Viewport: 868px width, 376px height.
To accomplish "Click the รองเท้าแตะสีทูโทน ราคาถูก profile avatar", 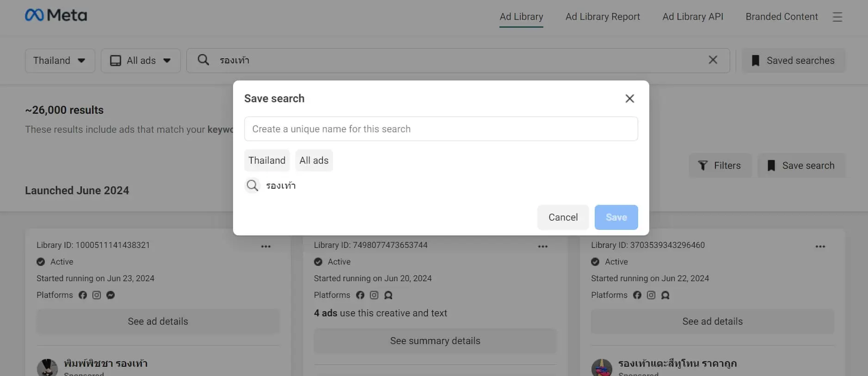I will (x=602, y=368).
